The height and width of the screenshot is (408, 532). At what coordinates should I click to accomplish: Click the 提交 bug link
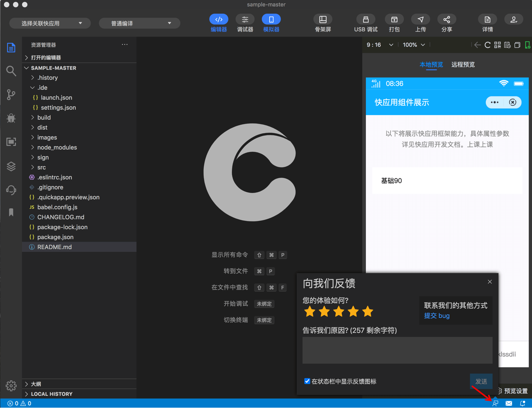436,316
